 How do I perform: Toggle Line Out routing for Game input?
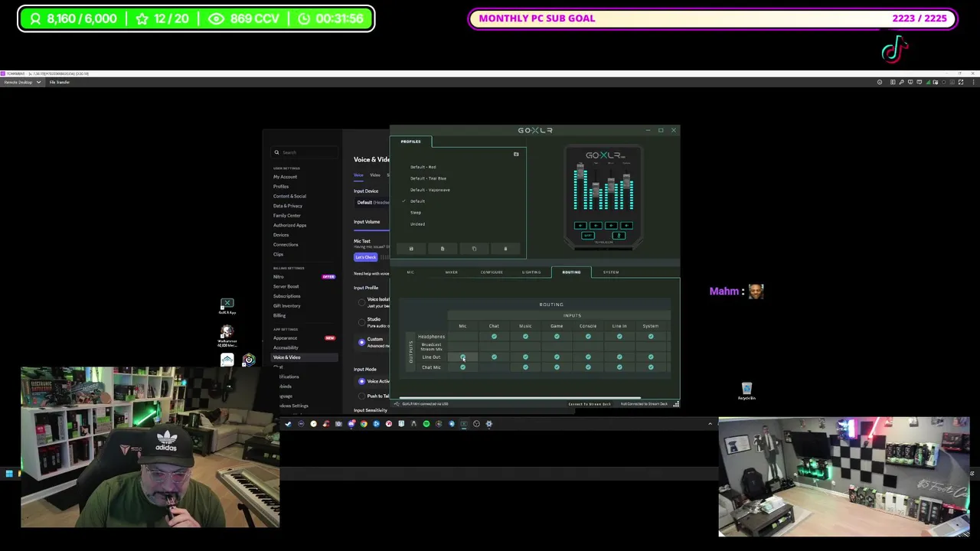(557, 357)
